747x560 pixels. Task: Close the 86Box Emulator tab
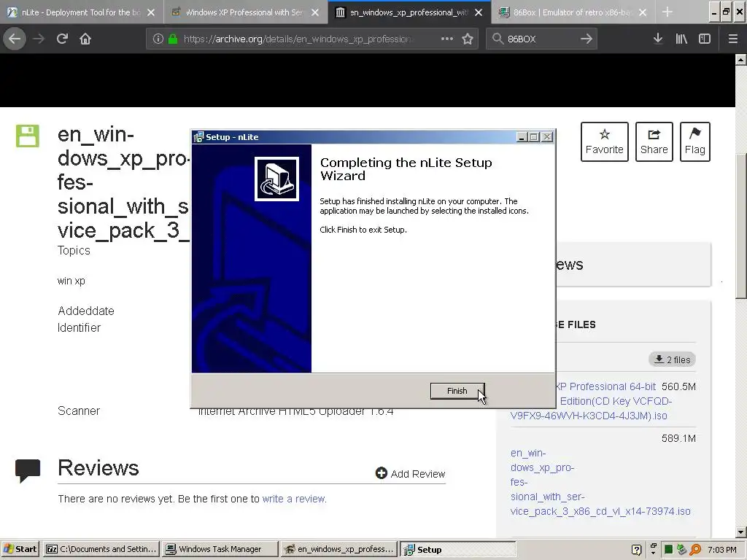click(643, 12)
